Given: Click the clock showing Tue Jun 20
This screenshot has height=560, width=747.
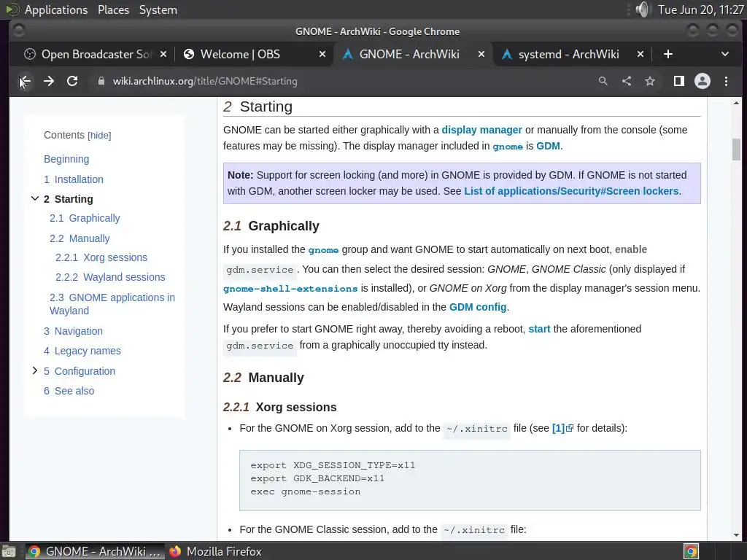Looking at the screenshot, I should pos(700,9).
